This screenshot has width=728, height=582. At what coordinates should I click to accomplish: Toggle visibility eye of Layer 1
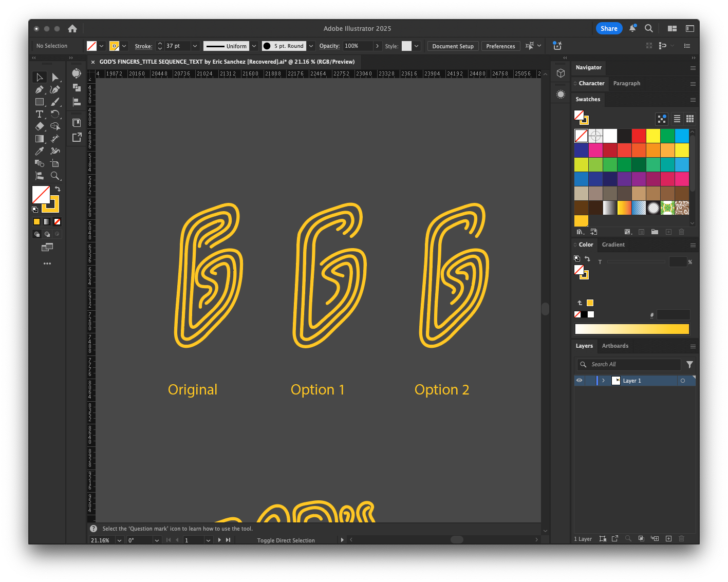click(x=579, y=381)
